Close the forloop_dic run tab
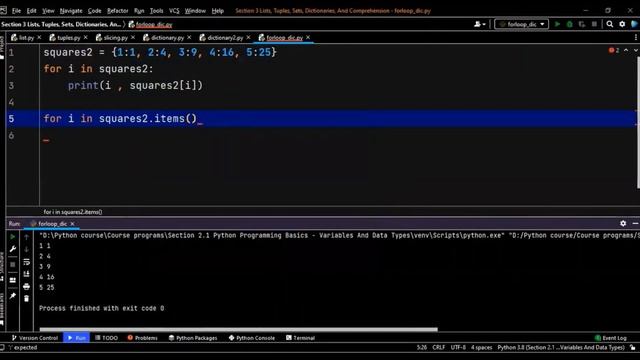640x360 pixels. tap(72, 224)
